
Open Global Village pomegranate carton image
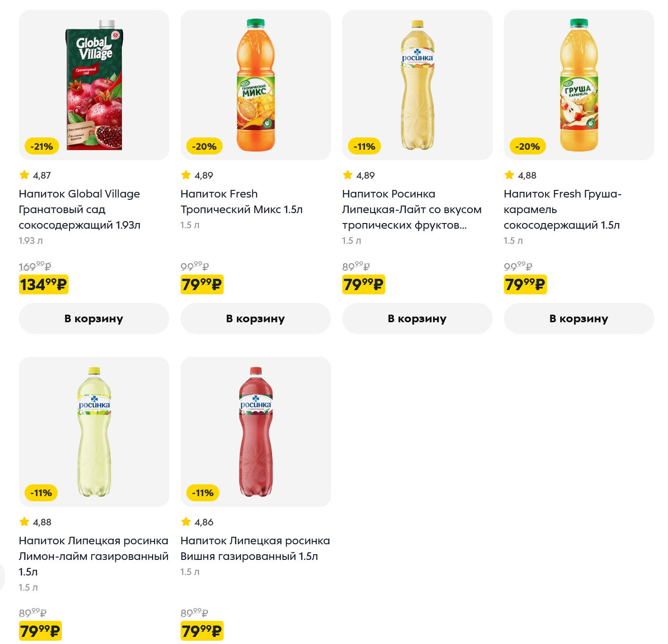(94, 85)
